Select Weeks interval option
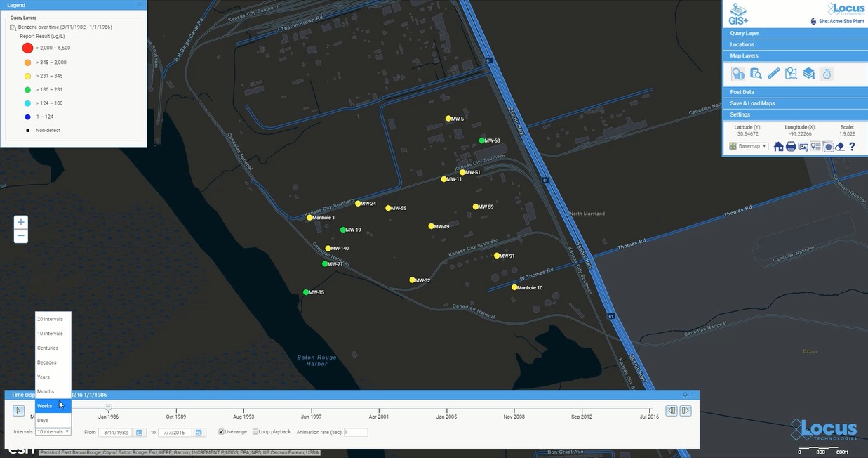Viewport: 868px width, 458px height. click(x=53, y=406)
